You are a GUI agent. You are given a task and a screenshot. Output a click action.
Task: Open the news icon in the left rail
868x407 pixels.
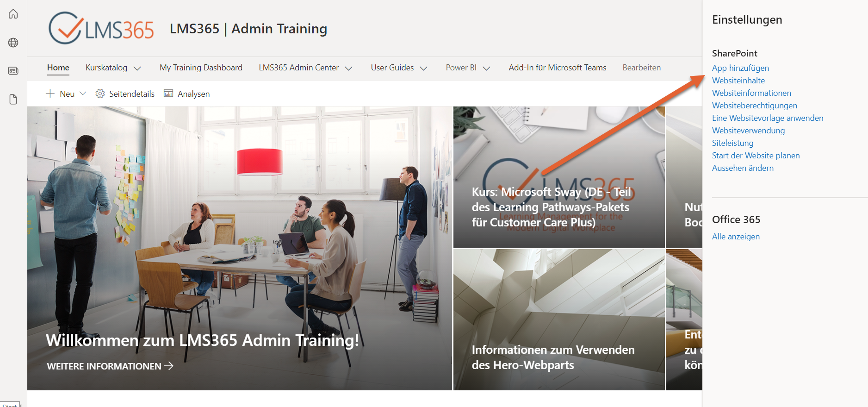(13, 71)
